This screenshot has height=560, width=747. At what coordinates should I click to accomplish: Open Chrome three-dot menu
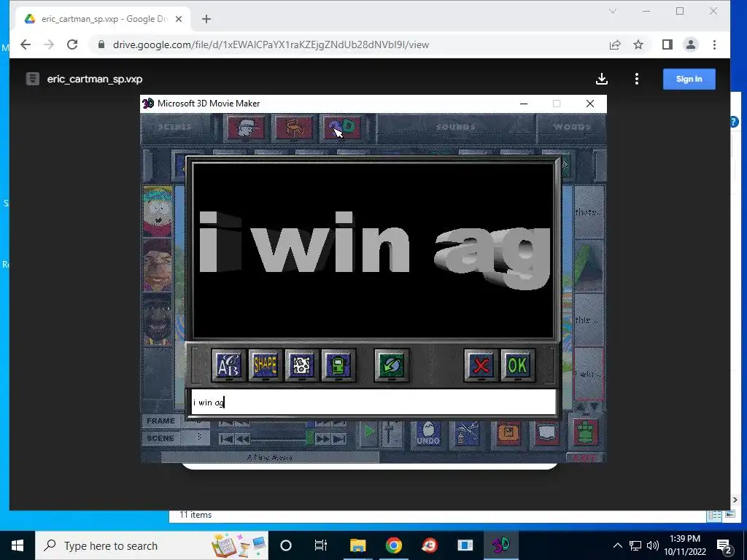click(x=714, y=44)
